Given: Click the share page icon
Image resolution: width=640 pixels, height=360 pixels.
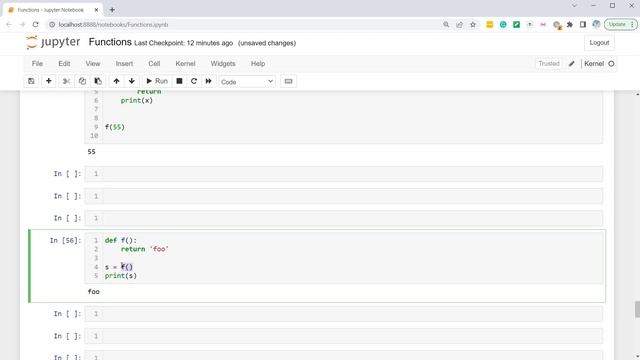Looking at the screenshot, I should 460,24.
